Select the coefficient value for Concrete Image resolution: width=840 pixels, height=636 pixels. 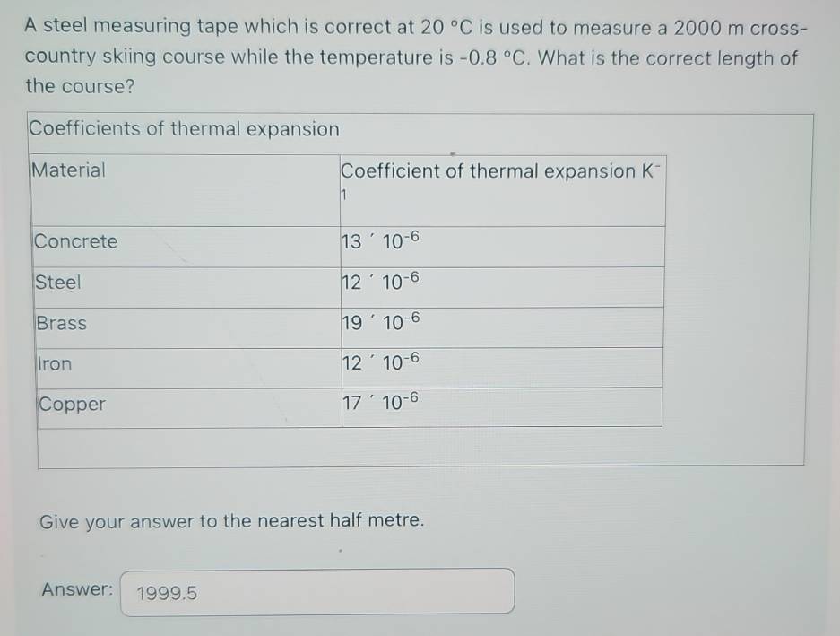coord(380,241)
